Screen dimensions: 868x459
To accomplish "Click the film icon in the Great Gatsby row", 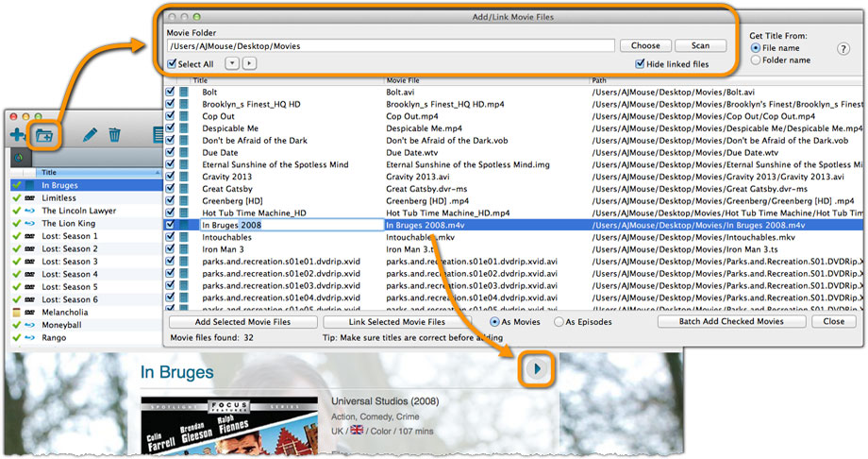I will pyautogui.click(x=184, y=189).
